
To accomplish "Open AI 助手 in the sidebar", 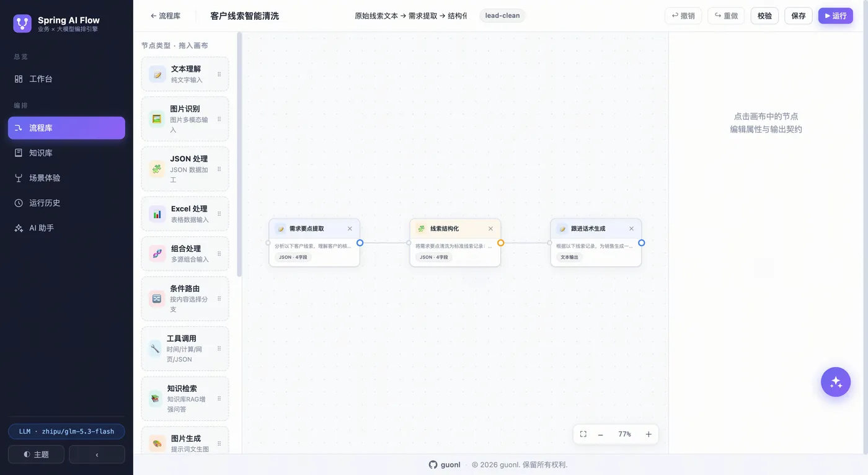I will (x=66, y=228).
